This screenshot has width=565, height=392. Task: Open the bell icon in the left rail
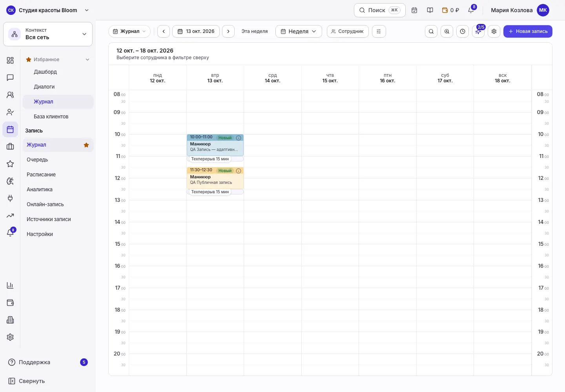pos(10,233)
